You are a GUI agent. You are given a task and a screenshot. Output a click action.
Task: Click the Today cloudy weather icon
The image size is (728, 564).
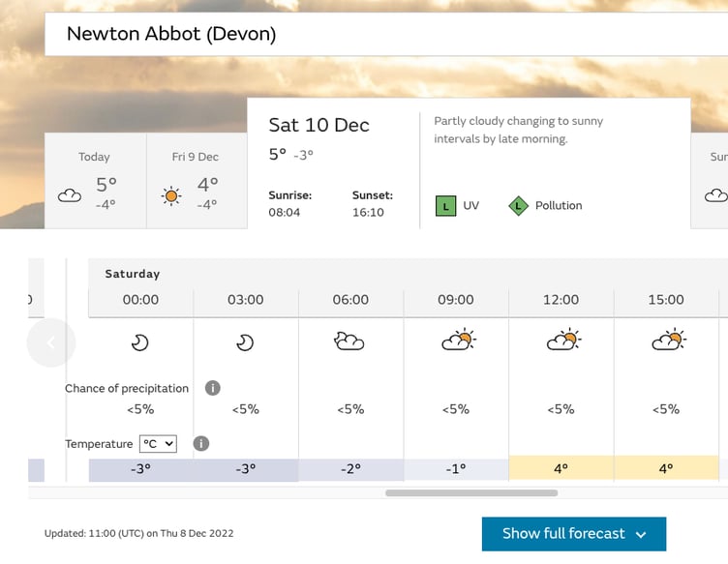[x=70, y=195]
